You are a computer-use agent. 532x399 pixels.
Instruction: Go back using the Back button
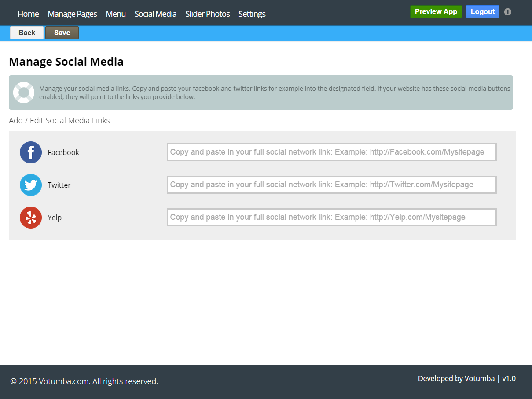tap(27, 33)
